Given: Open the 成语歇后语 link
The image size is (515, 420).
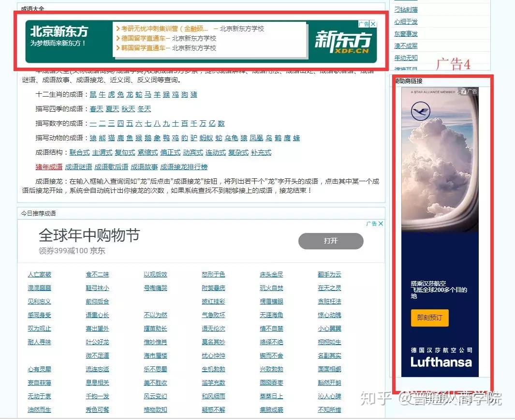Looking at the screenshot, I should click(111, 167).
